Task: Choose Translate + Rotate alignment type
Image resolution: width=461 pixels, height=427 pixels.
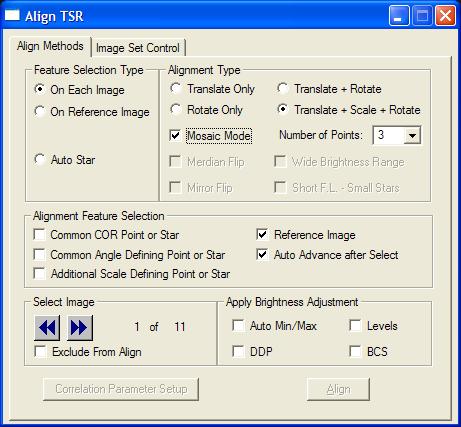Action: (x=329, y=89)
